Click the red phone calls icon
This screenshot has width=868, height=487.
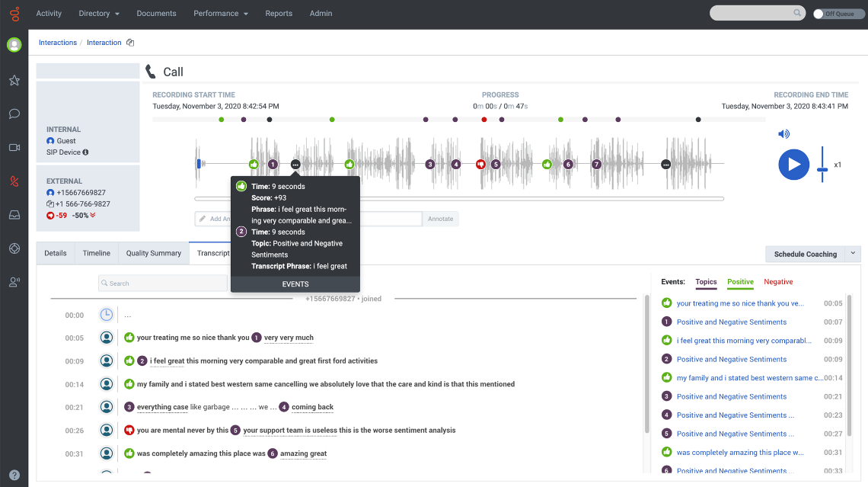[14, 181]
